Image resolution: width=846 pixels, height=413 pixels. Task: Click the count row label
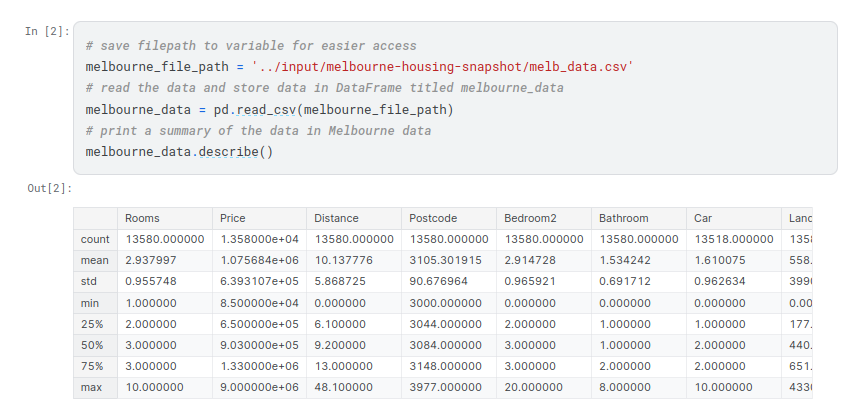point(95,240)
